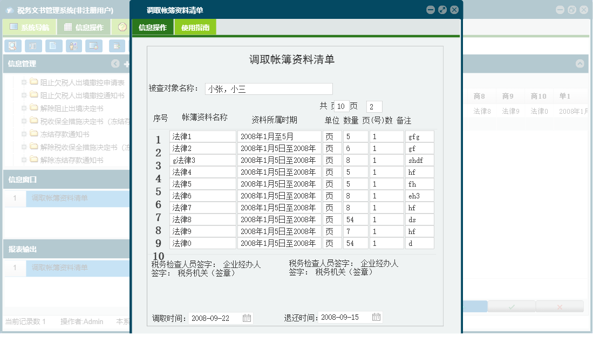Click the plus icon on 信息管理 header
The height and width of the screenshot is (364, 593).
pyautogui.click(x=125, y=64)
